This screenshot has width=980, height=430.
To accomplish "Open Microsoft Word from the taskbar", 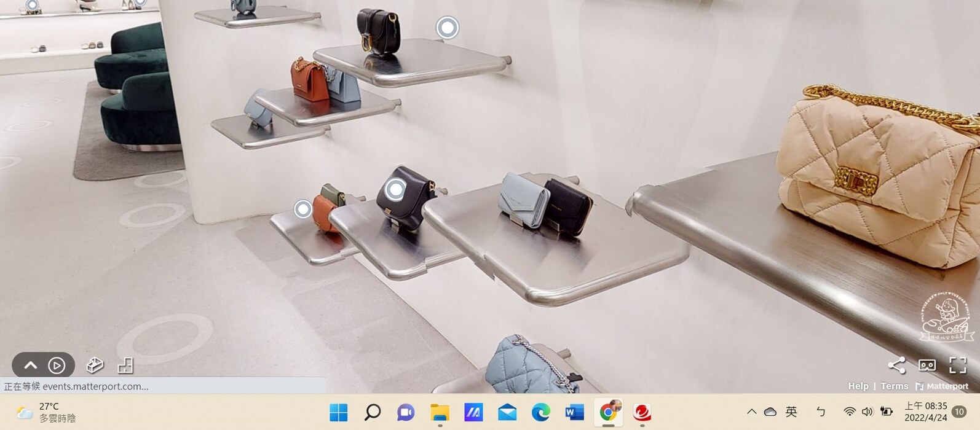I will (x=574, y=412).
